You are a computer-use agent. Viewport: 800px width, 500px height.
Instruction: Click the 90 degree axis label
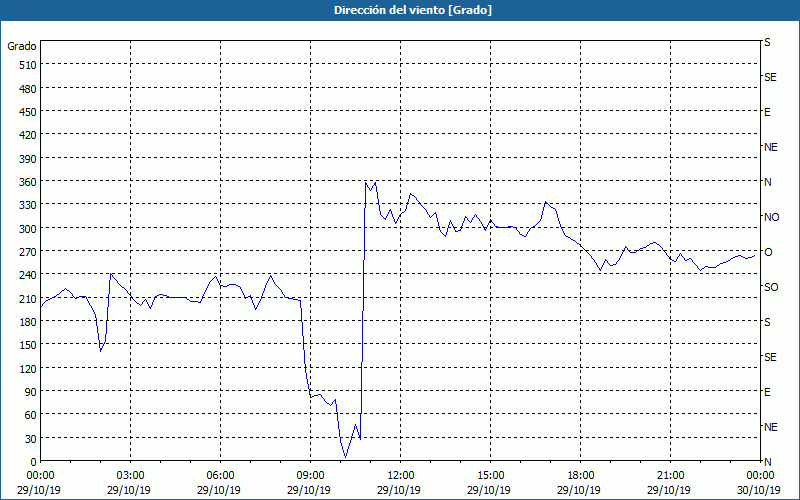[31, 392]
